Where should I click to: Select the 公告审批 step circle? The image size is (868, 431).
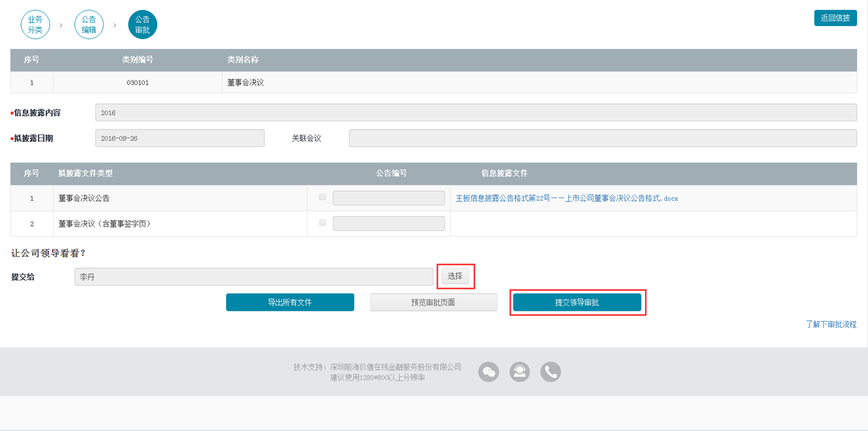(142, 24)
